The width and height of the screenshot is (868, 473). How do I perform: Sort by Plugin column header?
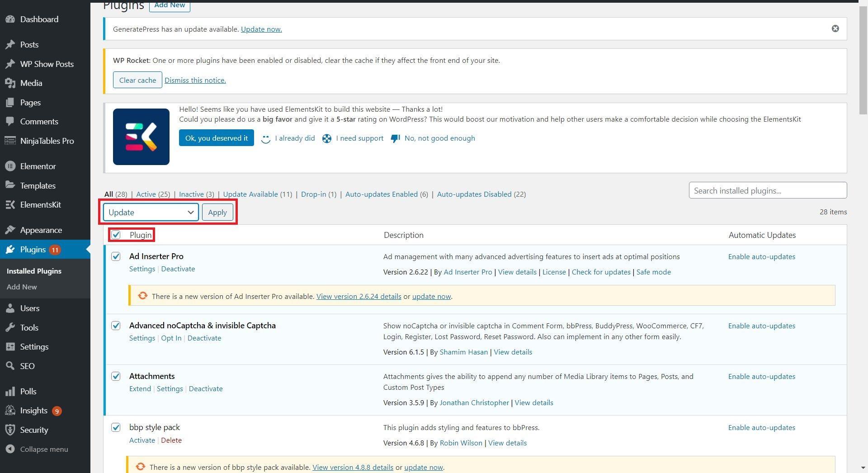(141, 235)
